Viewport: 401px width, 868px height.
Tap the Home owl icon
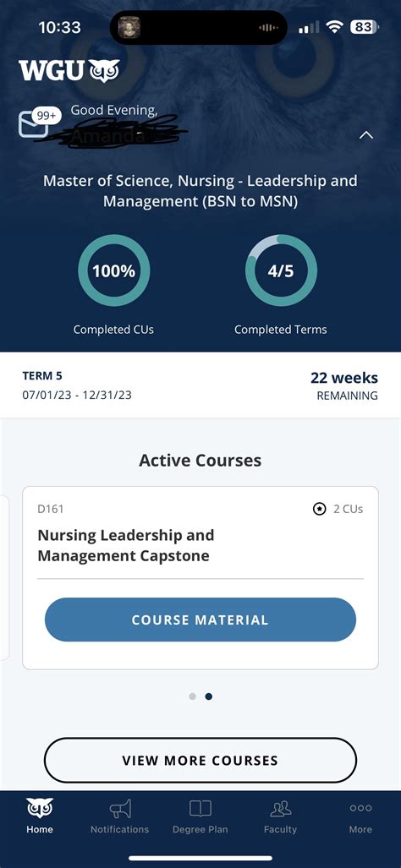pos(40,809)
